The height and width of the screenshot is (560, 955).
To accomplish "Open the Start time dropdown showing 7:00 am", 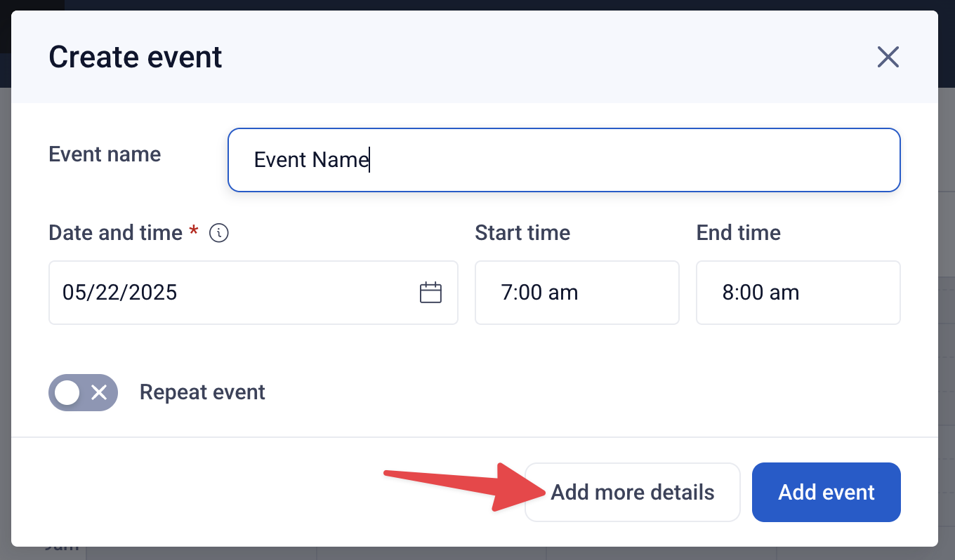I will (x=577, y=293).
